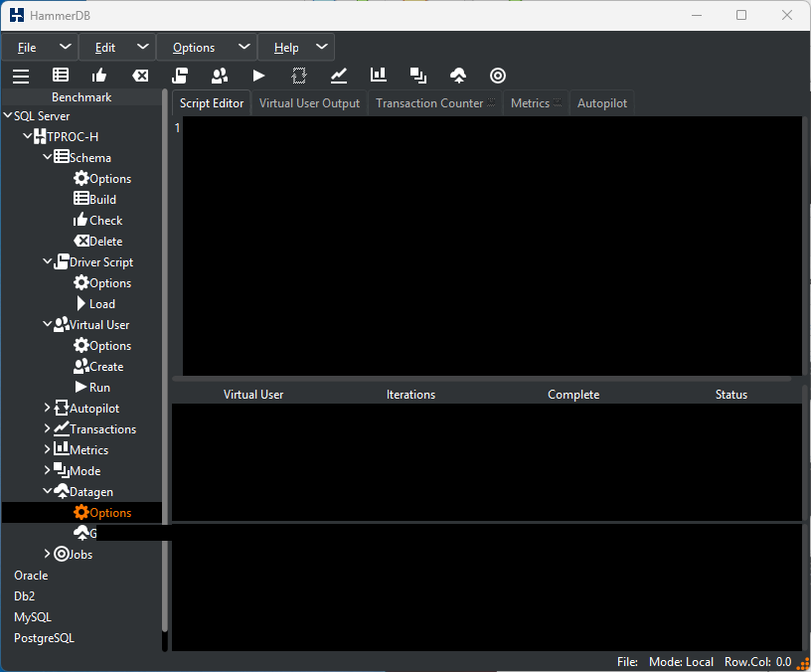Screen dimensions: 811x672
Task: Open the Options menu in menu bar
Action: 207,48
